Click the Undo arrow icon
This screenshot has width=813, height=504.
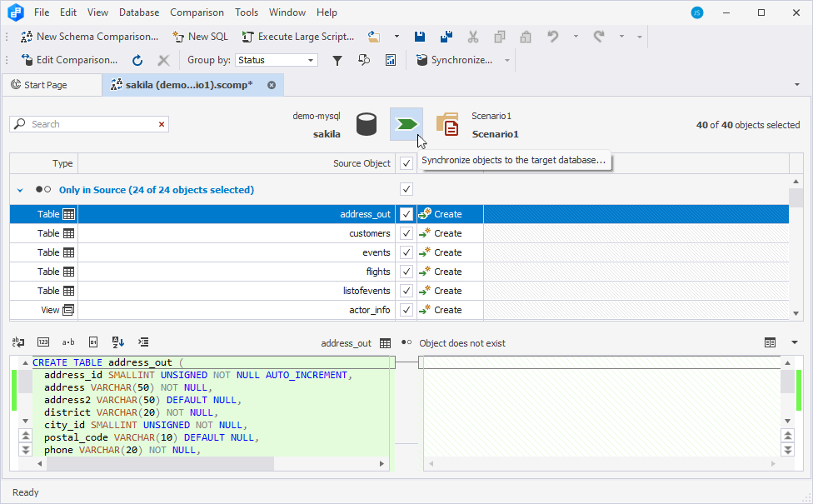pyautogui.click(x=553, y=37)
